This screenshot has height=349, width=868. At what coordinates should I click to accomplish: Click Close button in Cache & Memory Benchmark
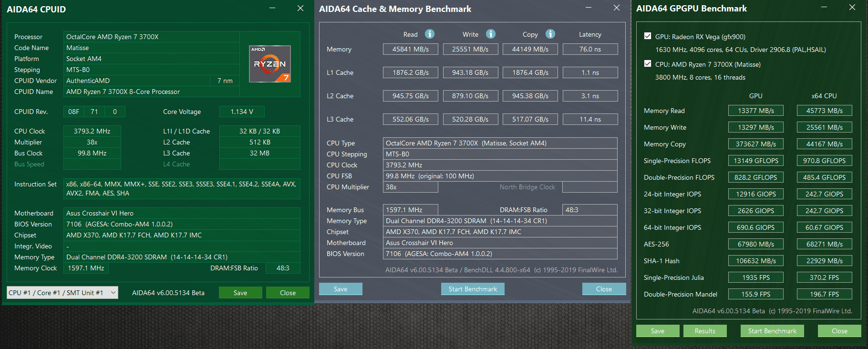tap(604, 289)
